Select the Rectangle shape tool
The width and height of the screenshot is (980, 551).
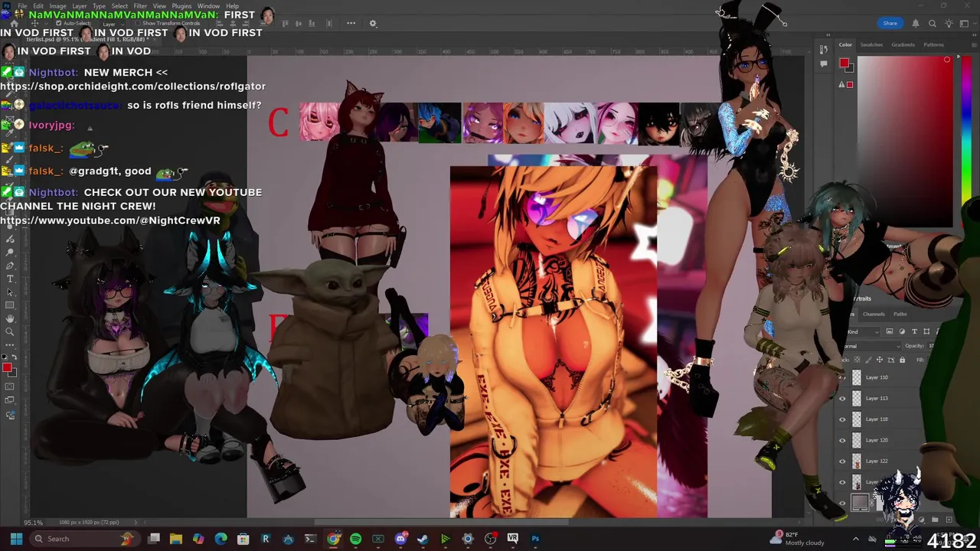tap(10, 305)
